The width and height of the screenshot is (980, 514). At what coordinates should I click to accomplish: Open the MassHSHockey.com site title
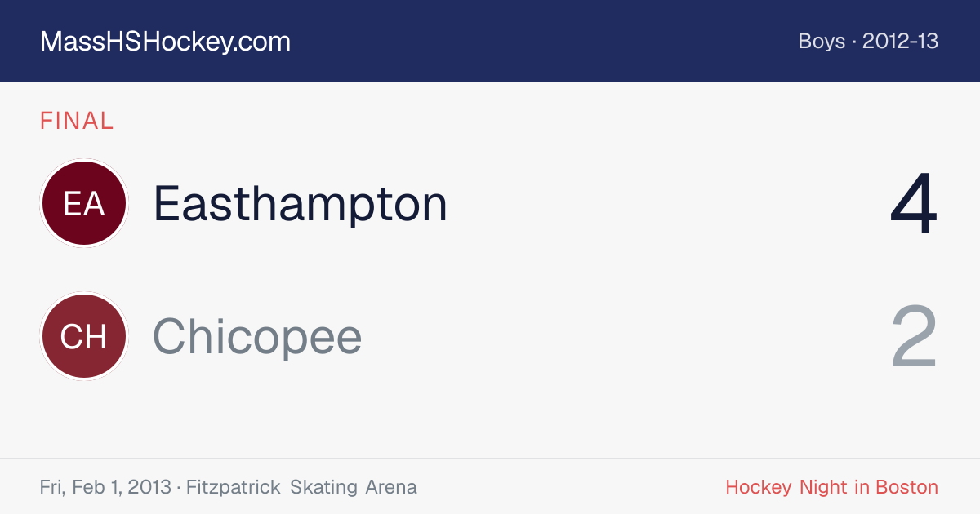pos(165,42)
